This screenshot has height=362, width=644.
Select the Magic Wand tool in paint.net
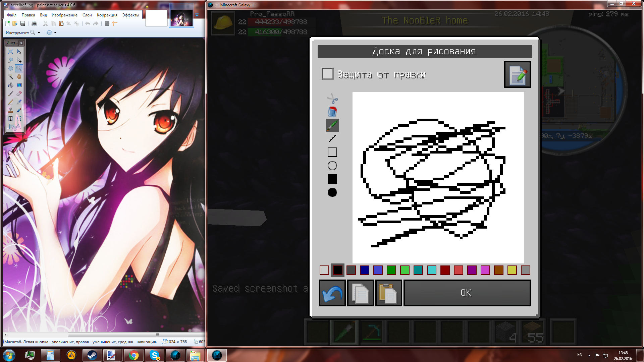[11, 77]
